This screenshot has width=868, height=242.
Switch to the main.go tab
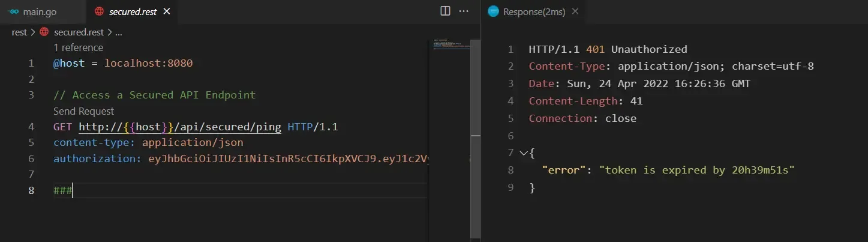coord(40,11)
